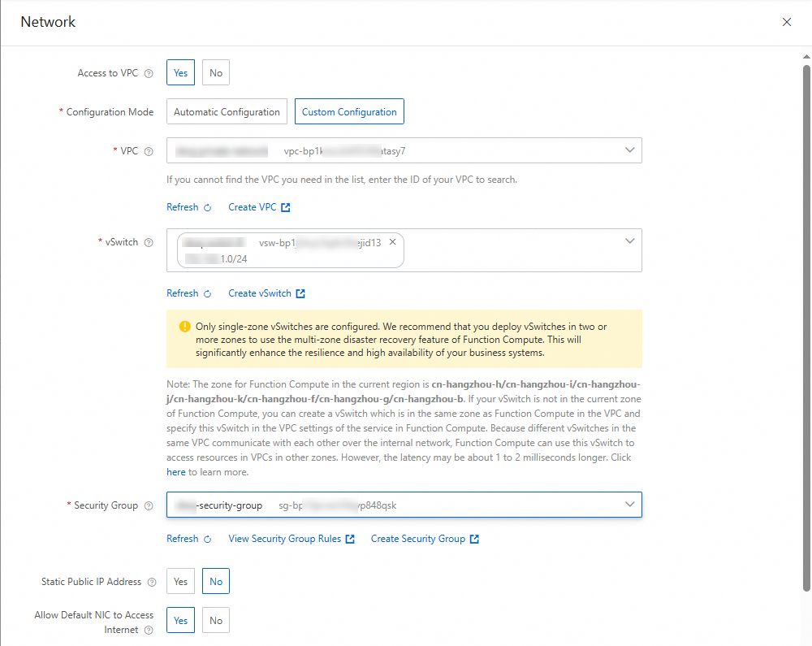
Task: Click the VPC ID search hint text
Action: [342, 180]
